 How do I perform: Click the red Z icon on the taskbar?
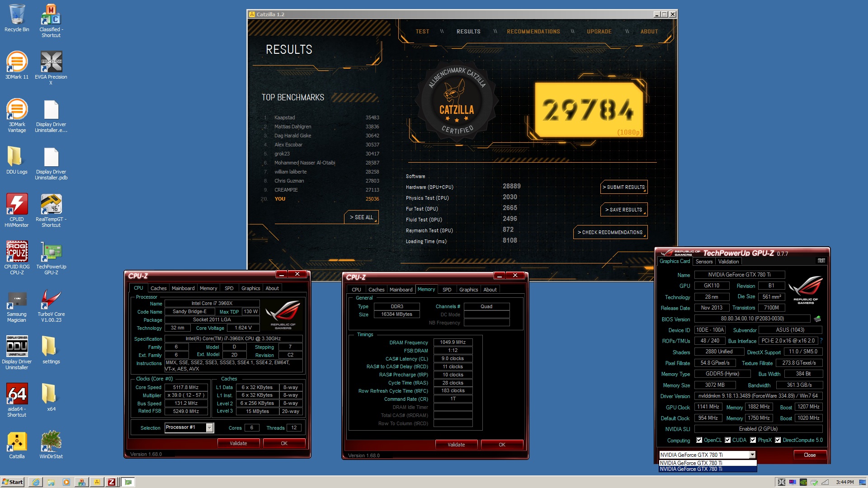[x=111, y=482]
